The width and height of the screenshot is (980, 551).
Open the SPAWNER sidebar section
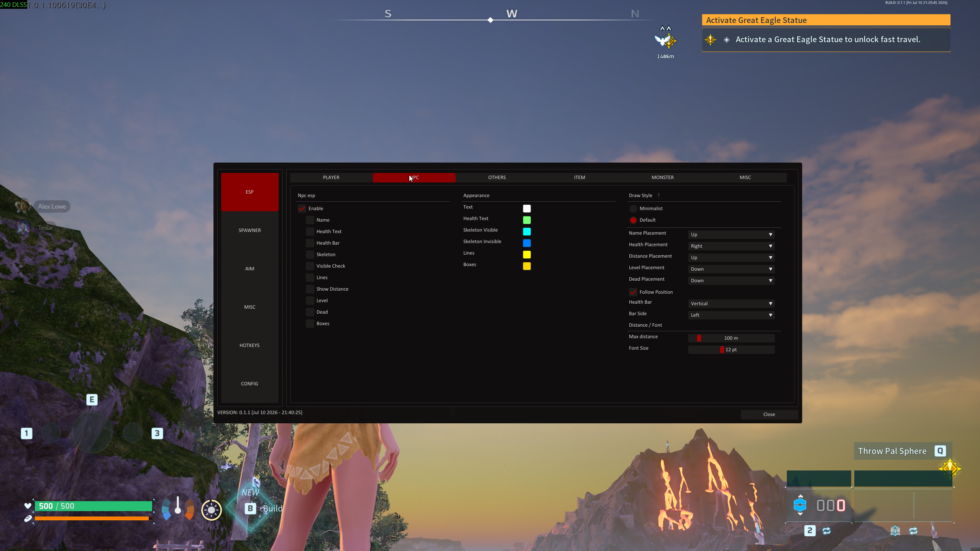pyautogui.click(x=250, y=230)
